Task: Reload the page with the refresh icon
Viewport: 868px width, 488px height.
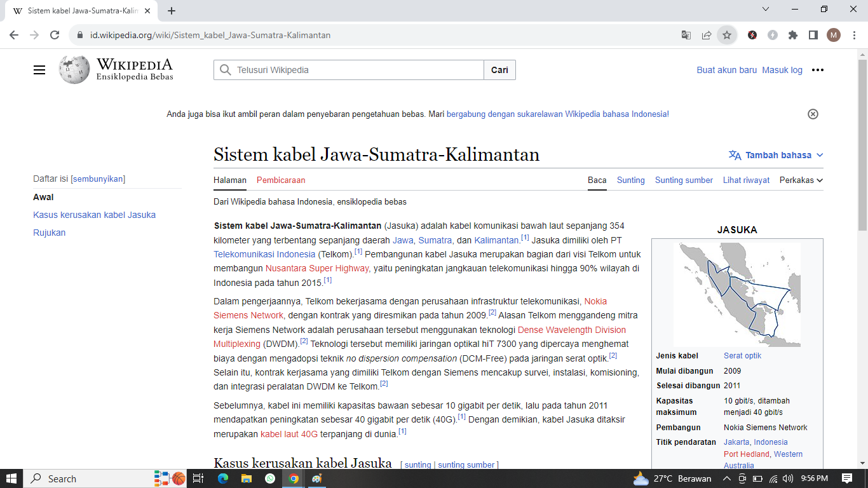Action: click(x=55, y=35)
